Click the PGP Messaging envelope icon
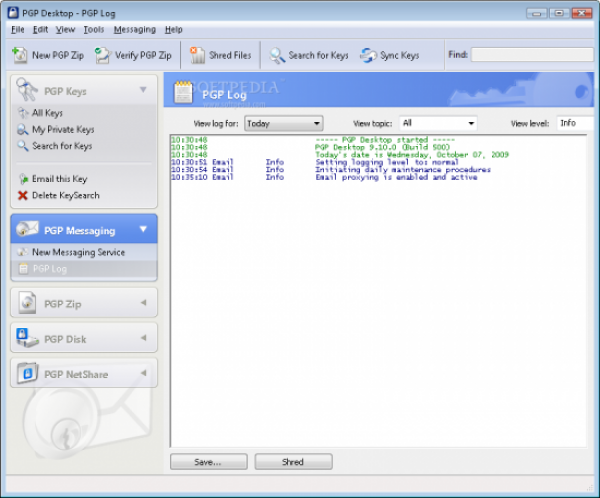 (27, 229)
